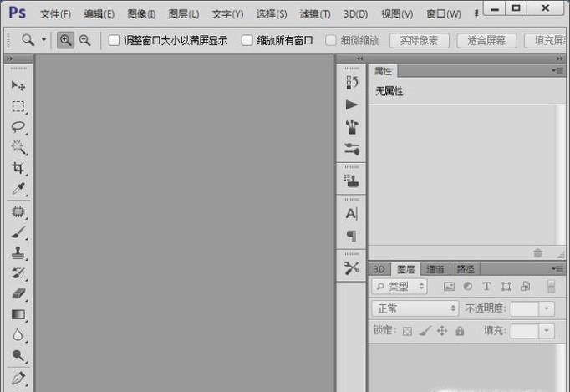570x392 pixels.
Task: Select the Move tool
Action: (18, 85)
